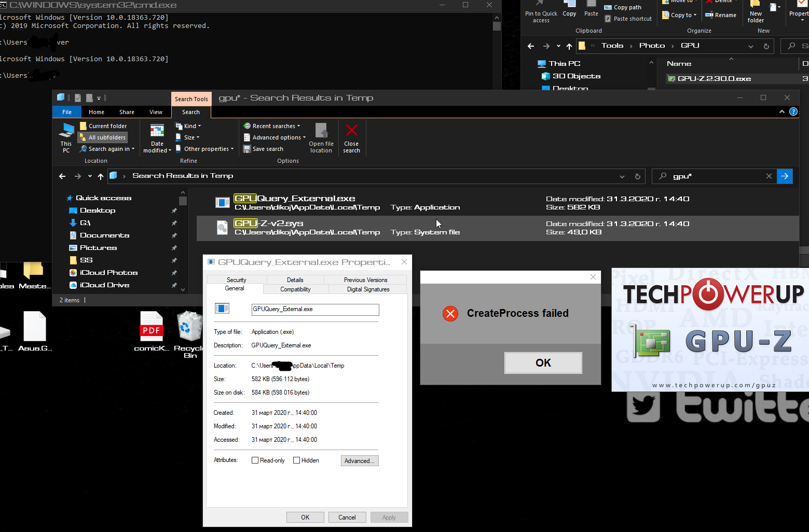The image size is (809, 532).
Task: Click the Advanced... attributes button
Action: click(360, 461)
